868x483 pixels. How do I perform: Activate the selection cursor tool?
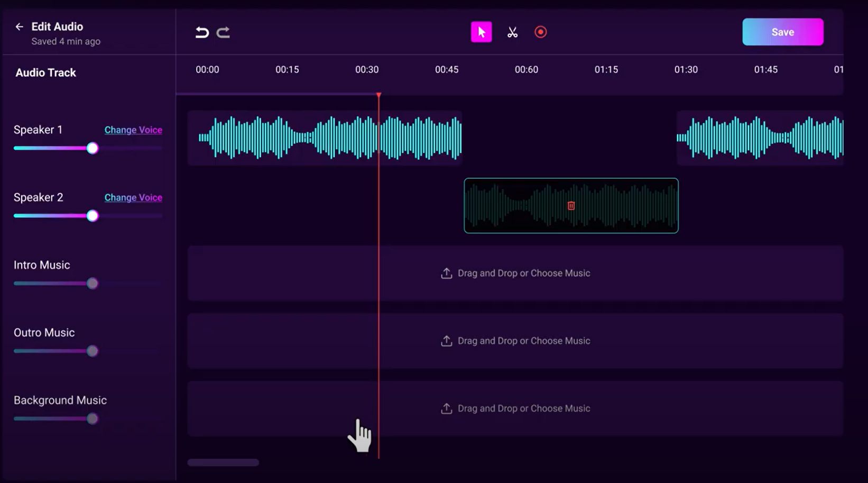481,32
